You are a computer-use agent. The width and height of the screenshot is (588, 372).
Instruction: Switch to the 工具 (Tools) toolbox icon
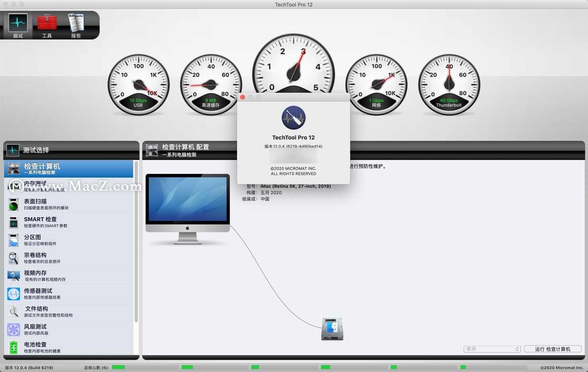pyautogui.click(x=47, y=25)
